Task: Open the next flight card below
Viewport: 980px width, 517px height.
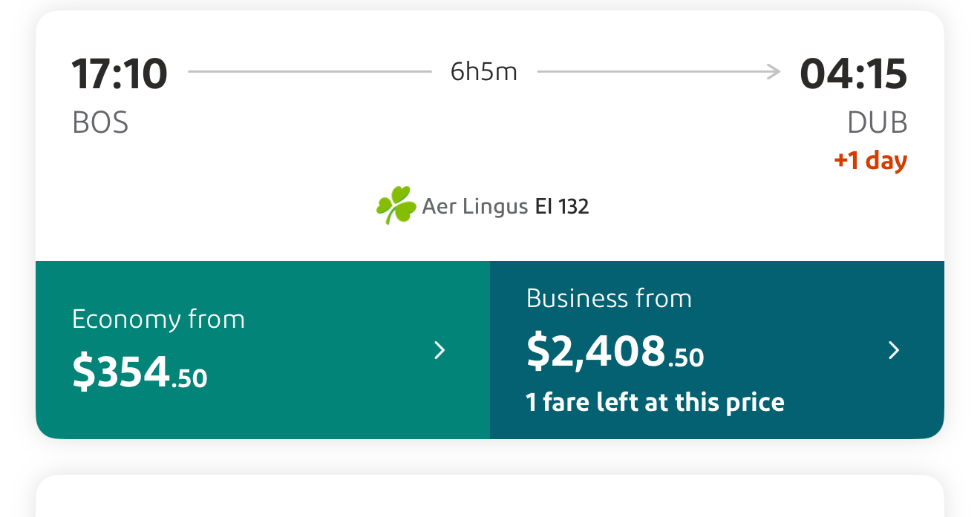Action: (490, 497)
